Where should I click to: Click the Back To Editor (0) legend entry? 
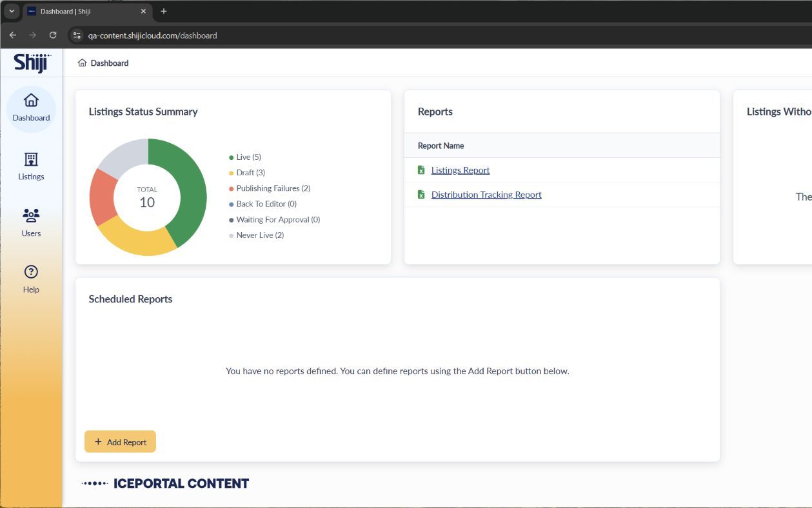[262, 204]
